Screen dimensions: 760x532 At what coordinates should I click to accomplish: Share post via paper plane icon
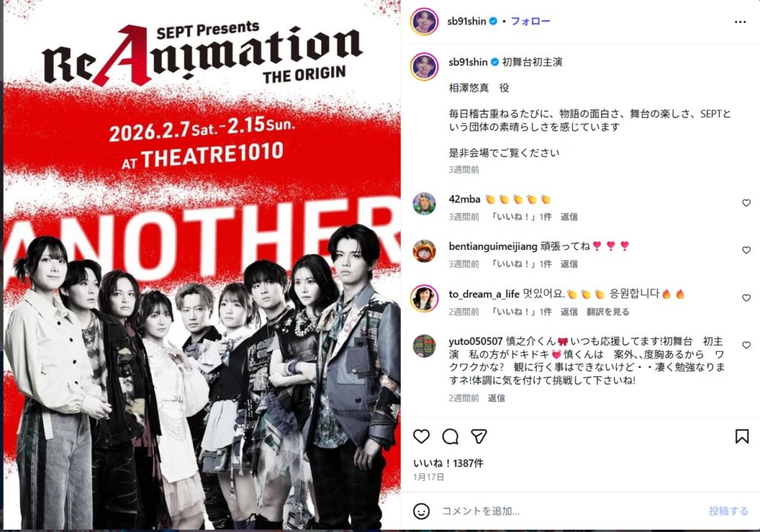pos(479,436)
